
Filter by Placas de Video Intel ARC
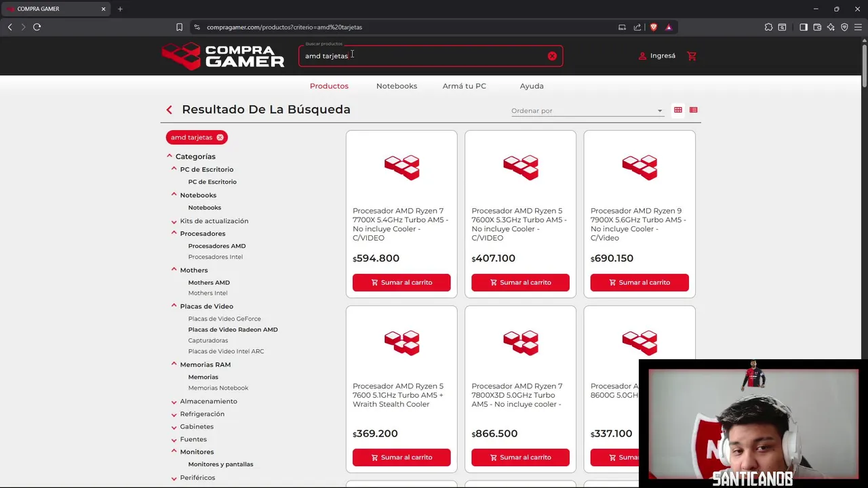pos(226,351)
